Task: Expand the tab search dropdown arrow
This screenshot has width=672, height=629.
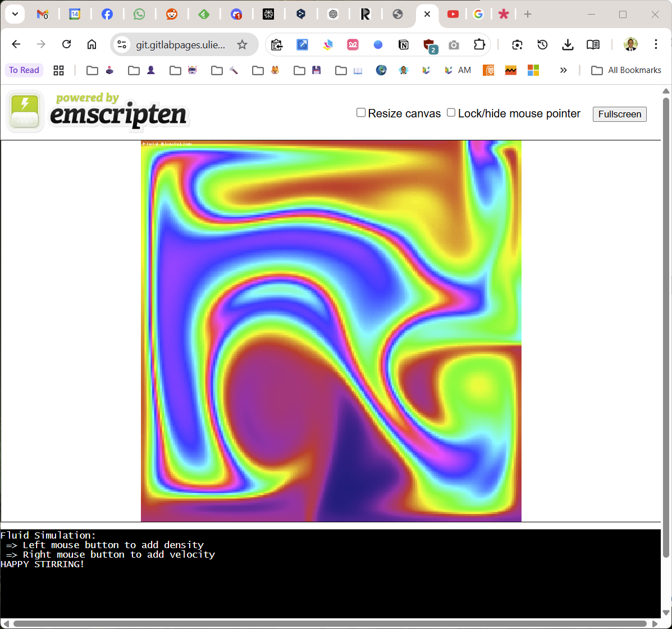Action: click(15, 15)
